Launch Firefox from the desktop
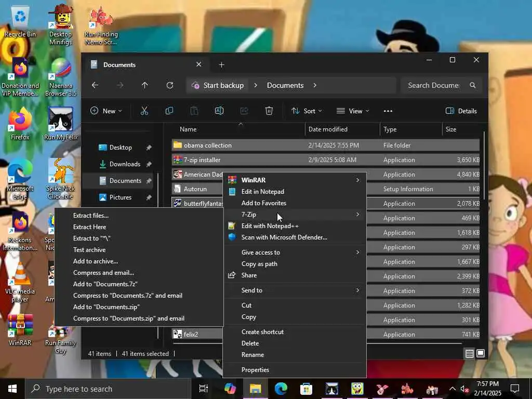This screenshot has height=399, width=532. coord(20,124)
